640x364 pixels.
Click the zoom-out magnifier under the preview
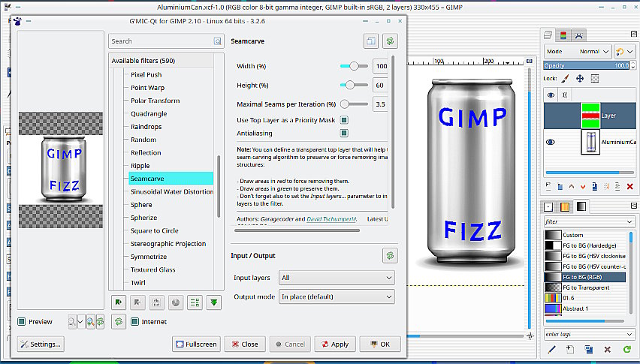pos(72,322)
